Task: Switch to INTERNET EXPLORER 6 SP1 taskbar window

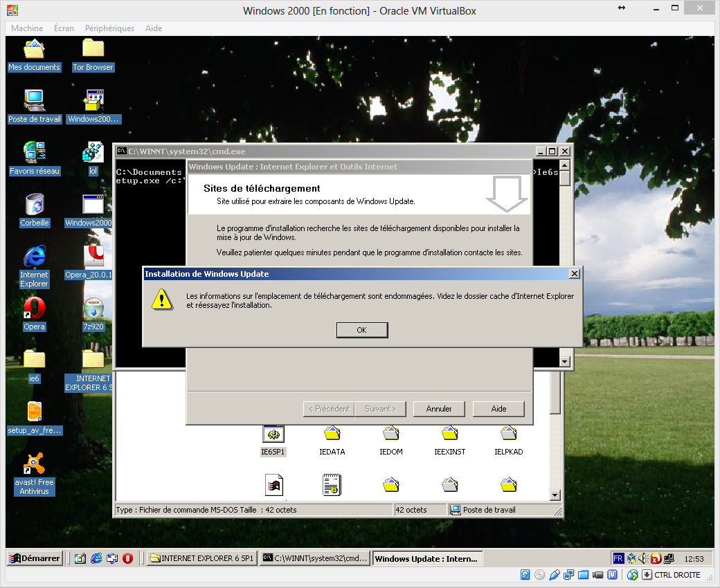Action: click(x=201, y=558)
